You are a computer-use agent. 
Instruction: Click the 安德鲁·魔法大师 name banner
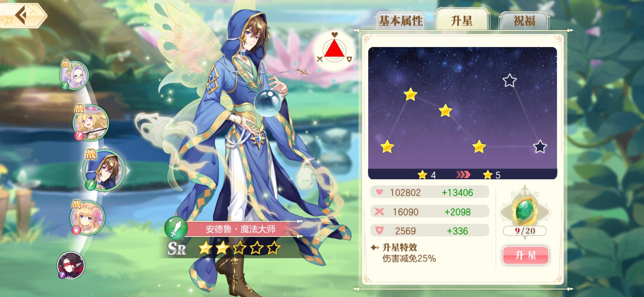(x=240, y=229)
